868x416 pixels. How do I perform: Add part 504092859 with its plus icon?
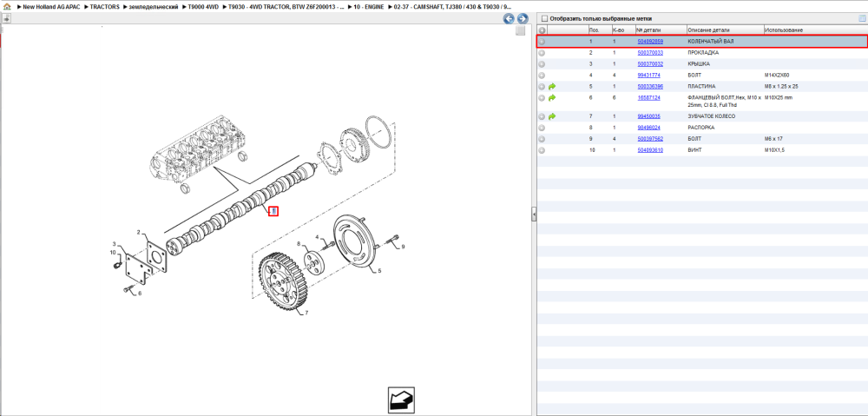[x=542, y=42]
